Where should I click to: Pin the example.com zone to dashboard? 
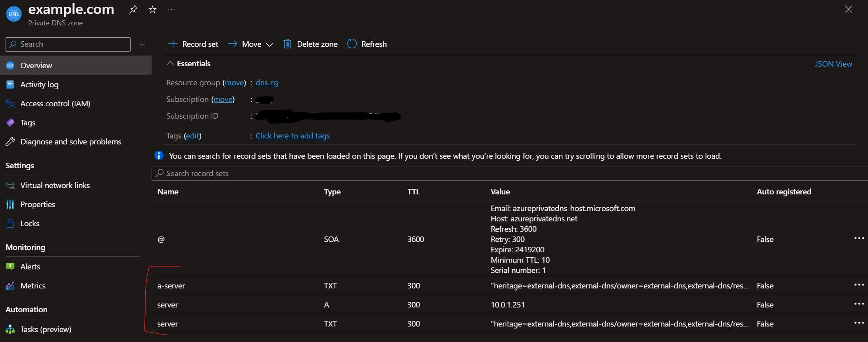(133, 10)
